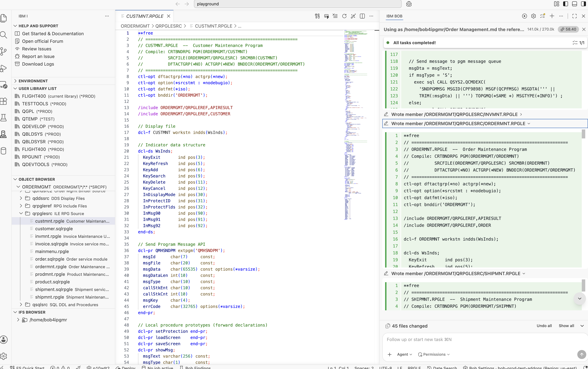The image size is (588, 369).
Task: Open the database cylinder icon in activity bar
Action: [x=3, y=151]
